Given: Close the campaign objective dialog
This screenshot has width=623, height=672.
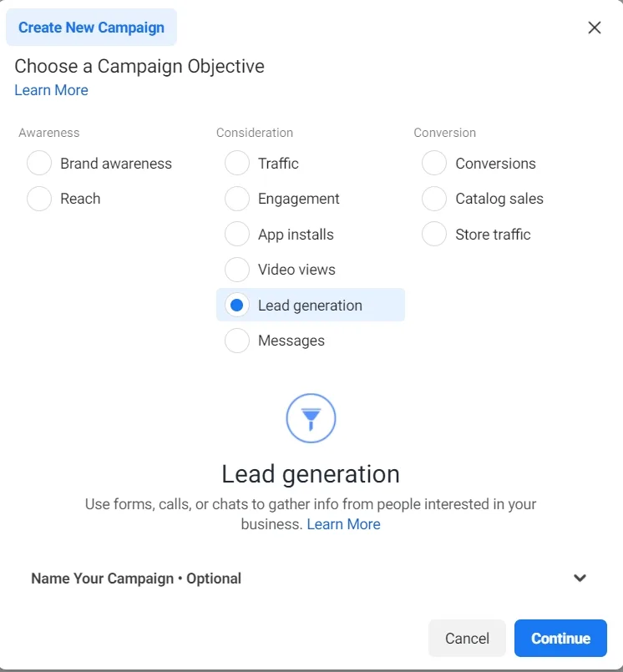Looking at the screenshot, I should [x=594, y=28].
